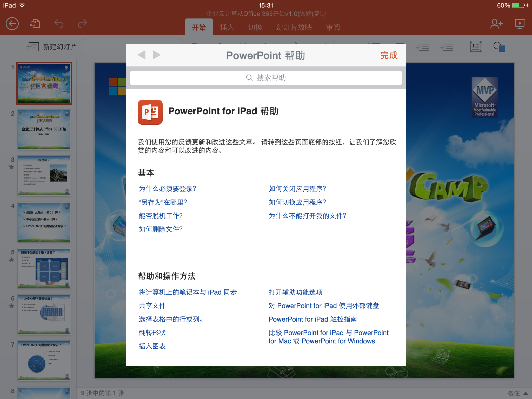Open link 比较 PowerPoint for iPad 与 PowerPoint for Mac

329,337
